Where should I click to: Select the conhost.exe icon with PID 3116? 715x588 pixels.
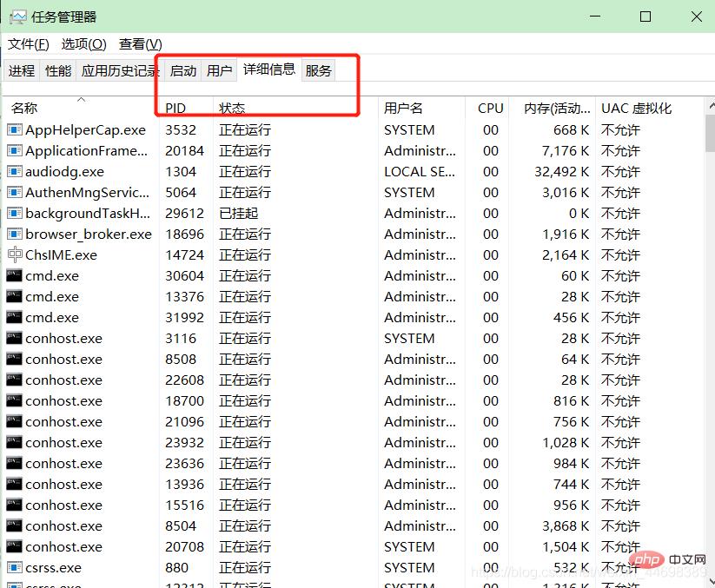15,339
